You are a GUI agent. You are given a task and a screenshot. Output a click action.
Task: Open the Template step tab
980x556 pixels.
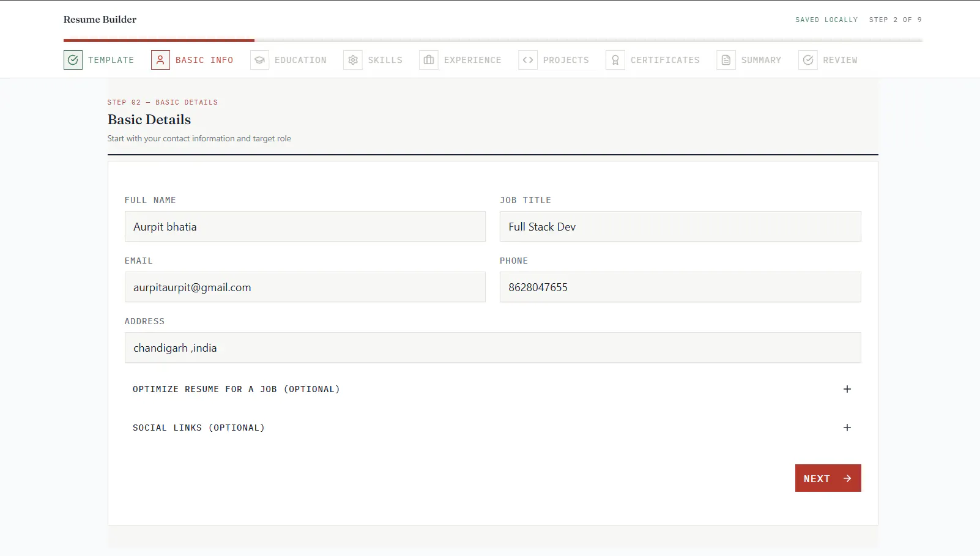[99, 60]
